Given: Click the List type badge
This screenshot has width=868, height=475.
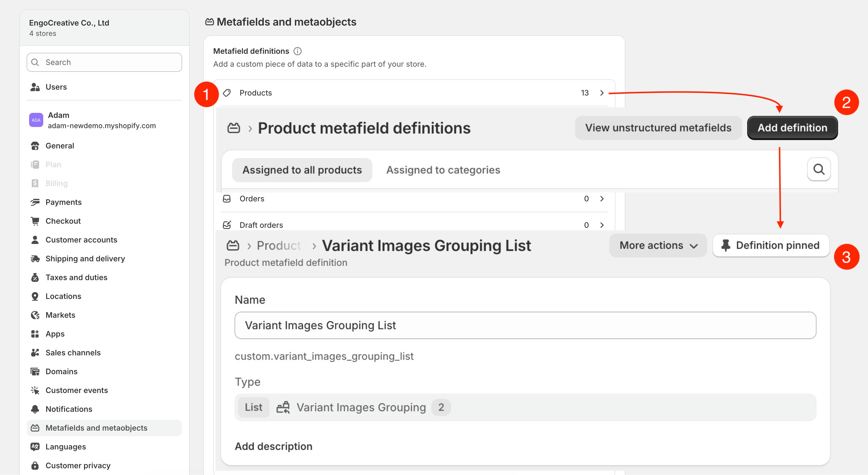Looking at the screenshot, I should [254, 407].
